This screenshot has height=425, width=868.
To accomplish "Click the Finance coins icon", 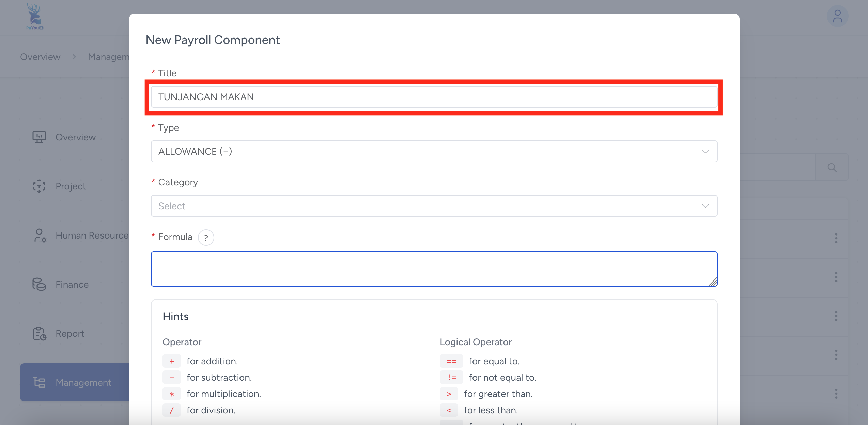I will [x=39, y=284].
